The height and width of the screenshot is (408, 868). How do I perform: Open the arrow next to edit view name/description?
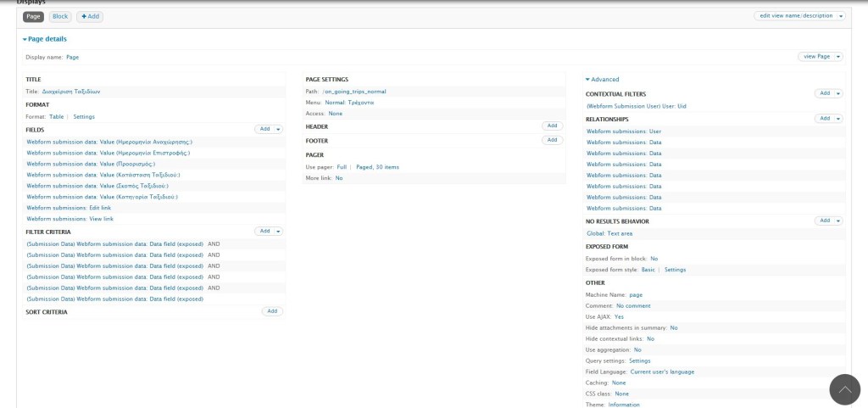[840, 16]
